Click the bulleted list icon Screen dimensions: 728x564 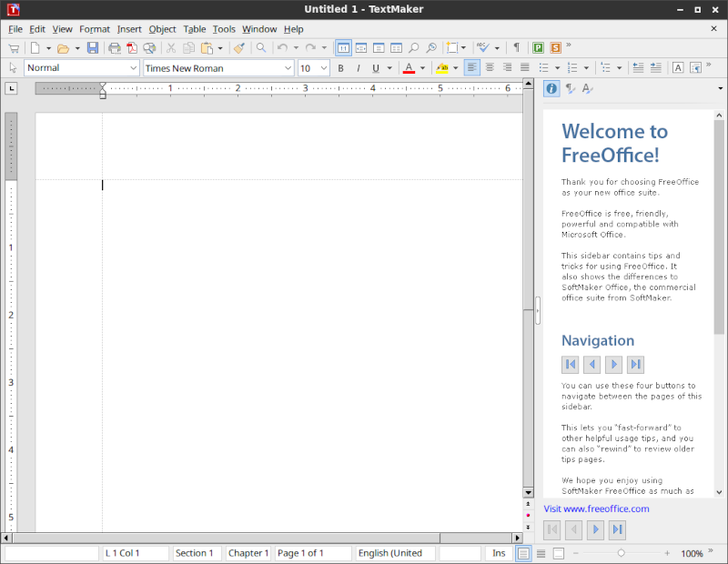(x=543, y=68)
